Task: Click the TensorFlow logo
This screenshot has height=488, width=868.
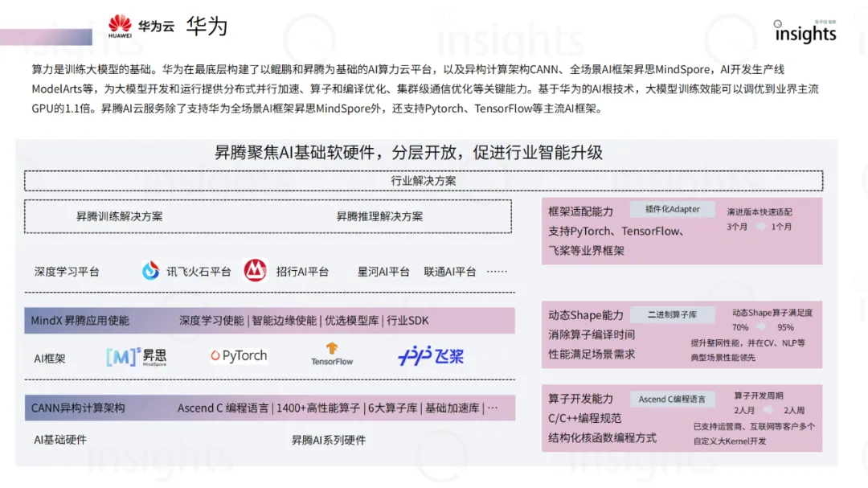Action: coord(332,355)
